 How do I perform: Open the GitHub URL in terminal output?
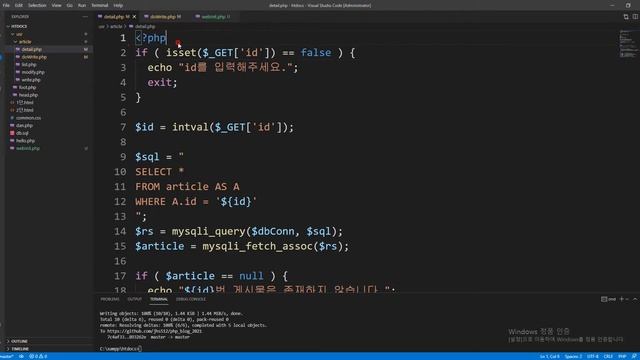pyautogui.click(x=154, y=331)
